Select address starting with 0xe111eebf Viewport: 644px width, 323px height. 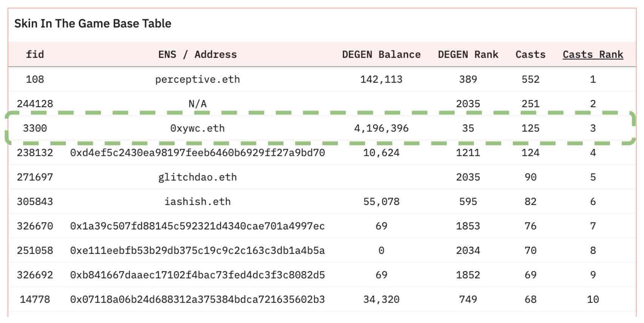click(197, 251)
